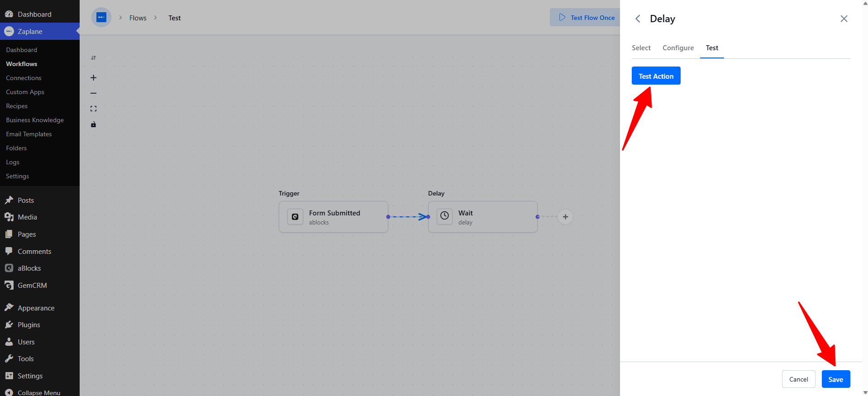Switch to the Select tab

(x=641, y=48)
